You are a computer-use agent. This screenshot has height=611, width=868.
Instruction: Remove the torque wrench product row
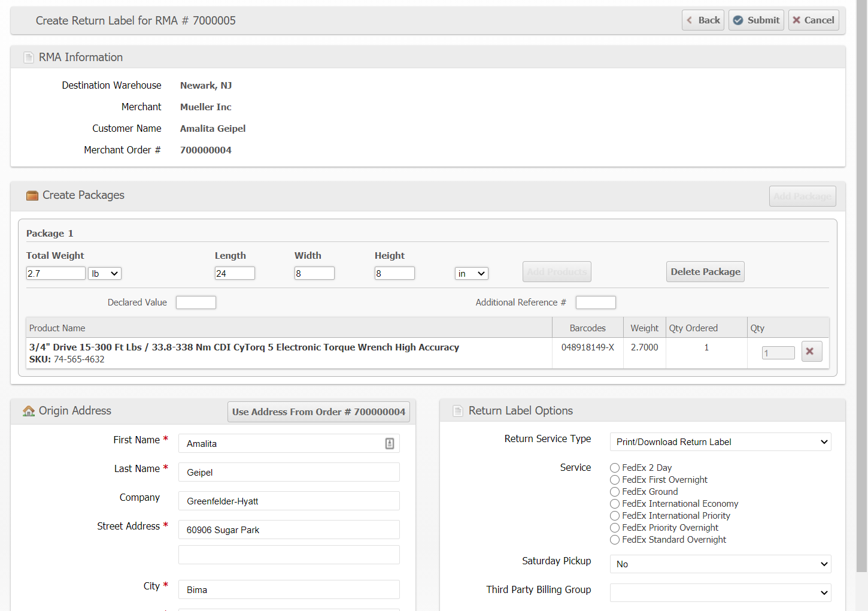click(811, 352)
